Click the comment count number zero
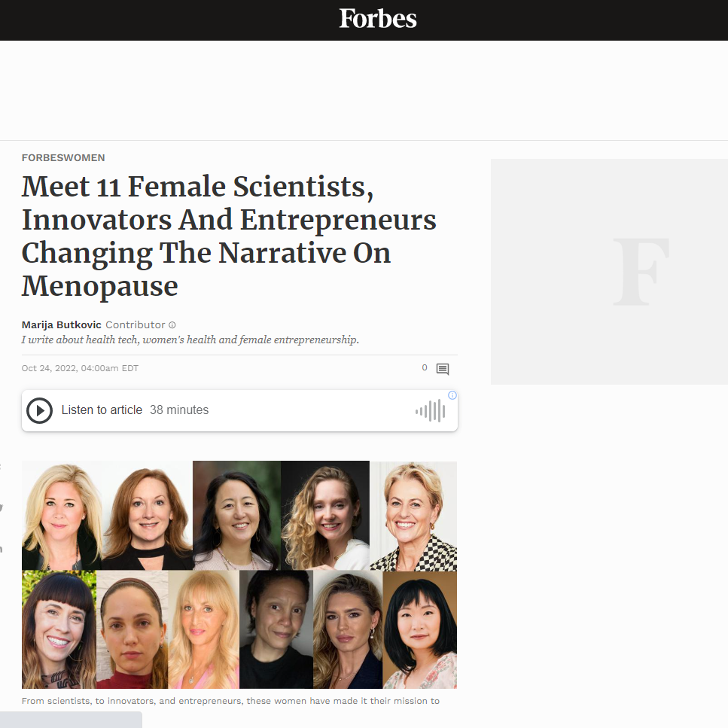The height and width of the screenshot is (728, 728). [x=425, y=368]
